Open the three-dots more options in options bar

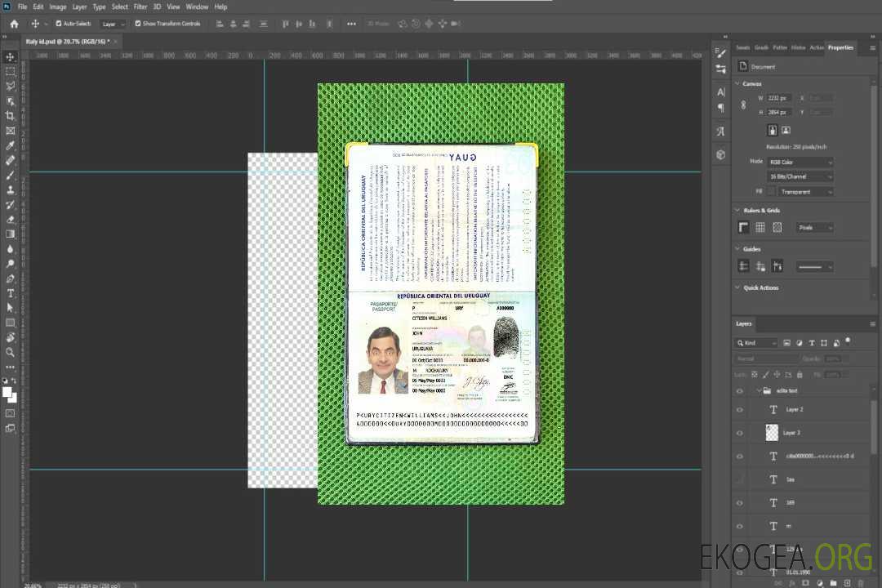click(x=351, y=24)
